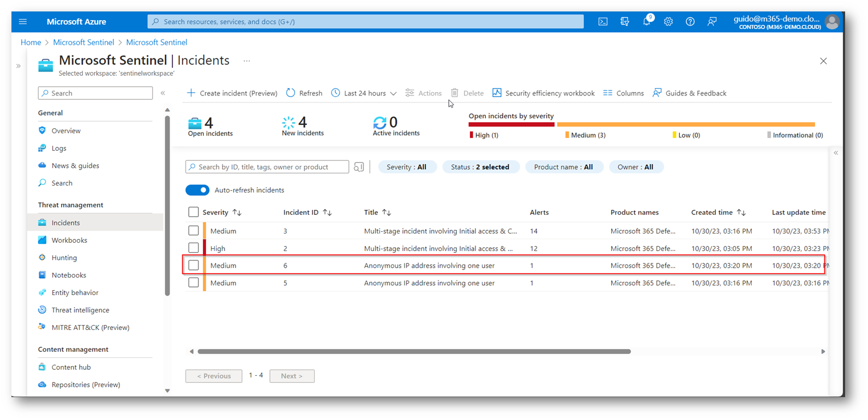Sort by Created time using its arrows
Image resolution: width=868 pixels, height=420 pixels.
click(741, 212)
